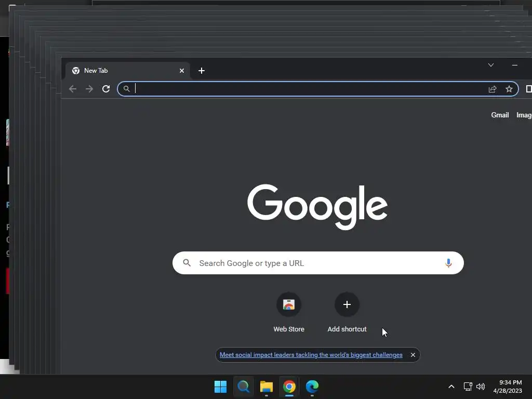Select the New Tab tab
Image resolution: width=532 pixels, height=399 pixels.
[x=128, y=71]
